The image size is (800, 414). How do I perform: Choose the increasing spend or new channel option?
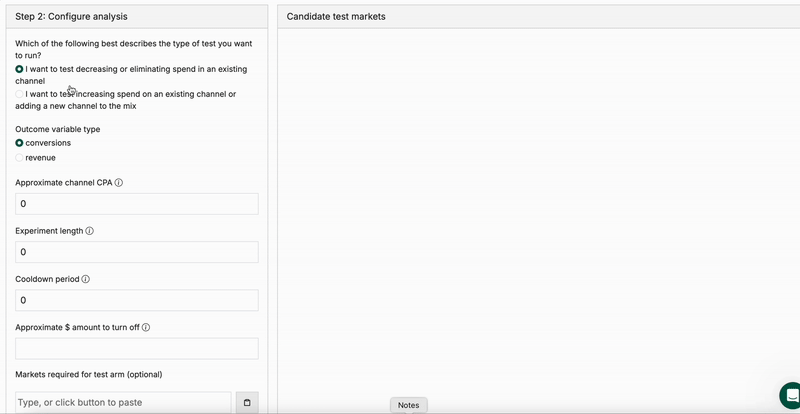coord(20,94)
